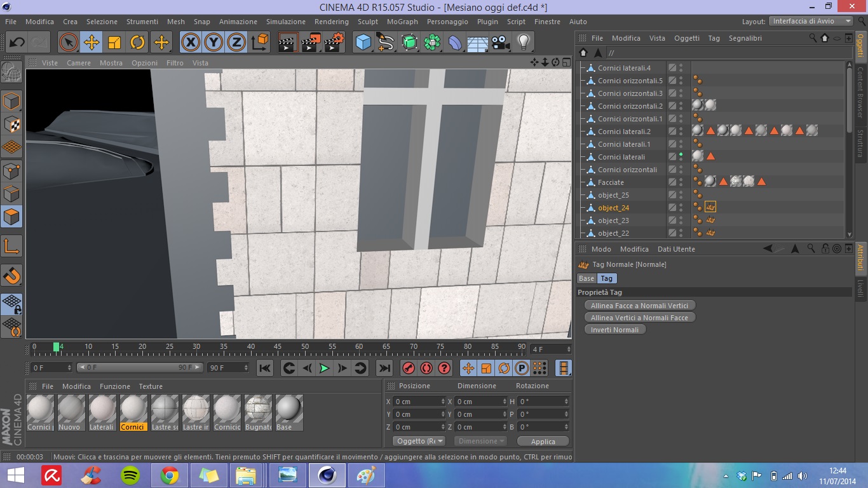
Task: Enable record active objects keyframe button
Action: pyautogui.click(x=409, y=368)
